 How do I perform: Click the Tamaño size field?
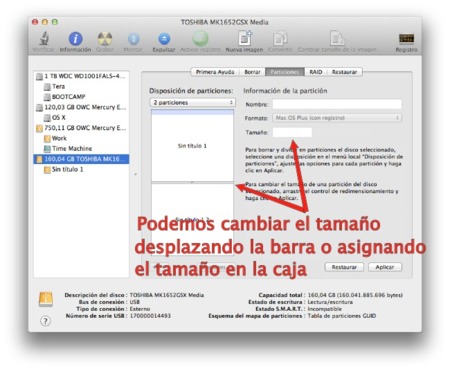coord(292,132)
